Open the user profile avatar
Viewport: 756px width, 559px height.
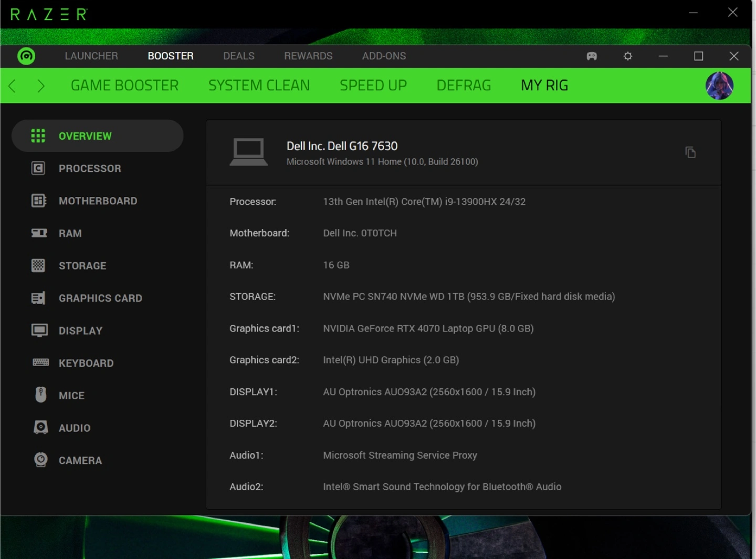pos(719,86)
